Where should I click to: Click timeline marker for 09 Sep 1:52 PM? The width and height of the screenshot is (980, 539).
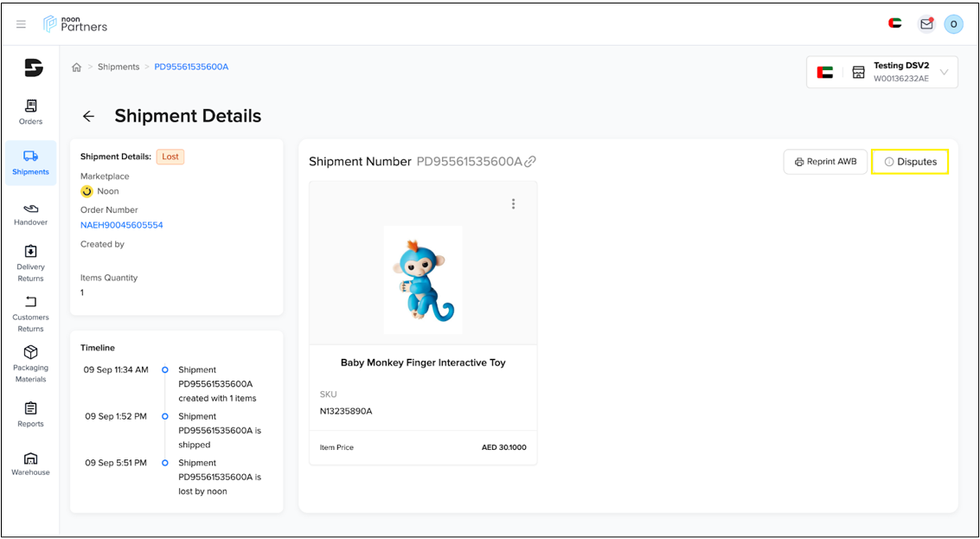[x=165, y=416]
